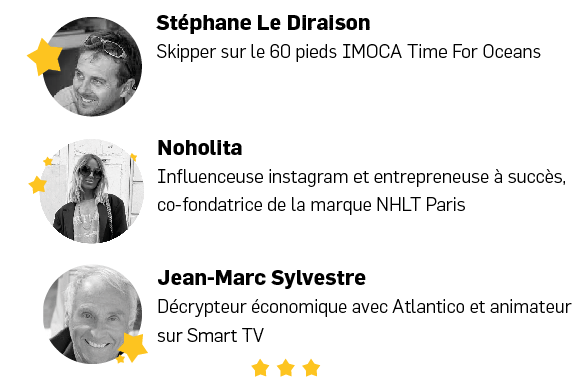This screenshot has width=586, height=384.
Task: Click the first of three bottom stars
Action: pos(260,368)
